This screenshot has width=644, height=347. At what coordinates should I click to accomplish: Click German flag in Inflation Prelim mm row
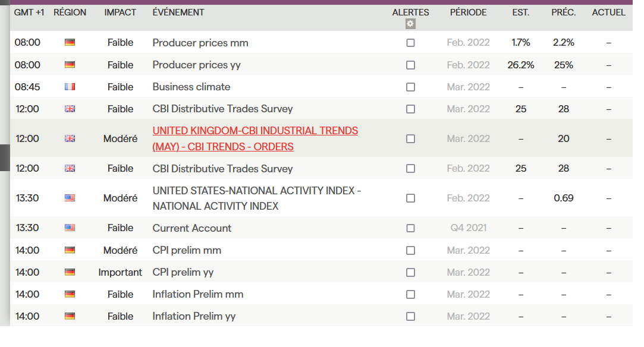coord(70,294)
